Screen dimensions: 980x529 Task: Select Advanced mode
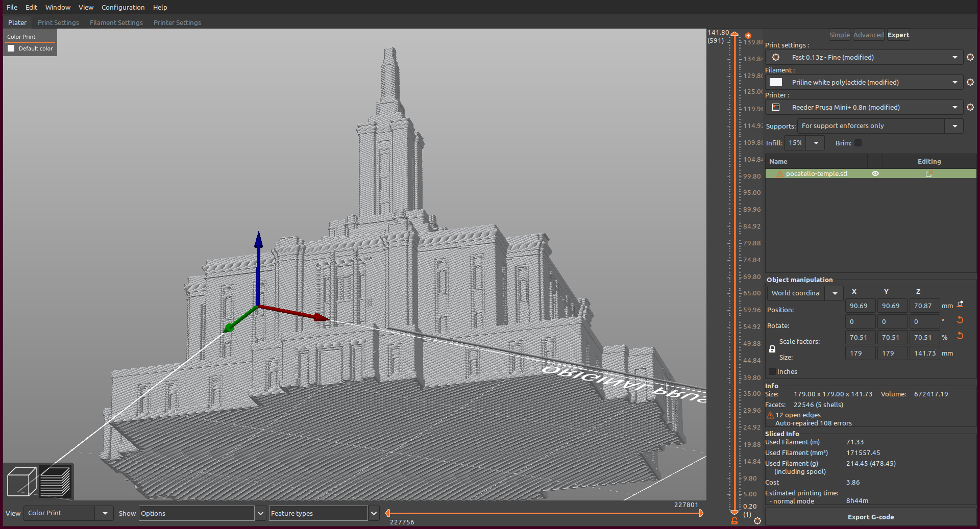[x=868, y=35]
